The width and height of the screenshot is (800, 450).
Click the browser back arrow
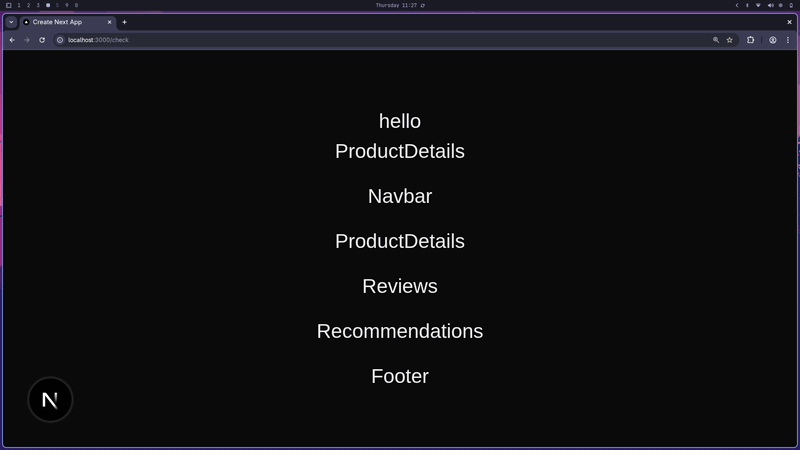click(12, 40)
